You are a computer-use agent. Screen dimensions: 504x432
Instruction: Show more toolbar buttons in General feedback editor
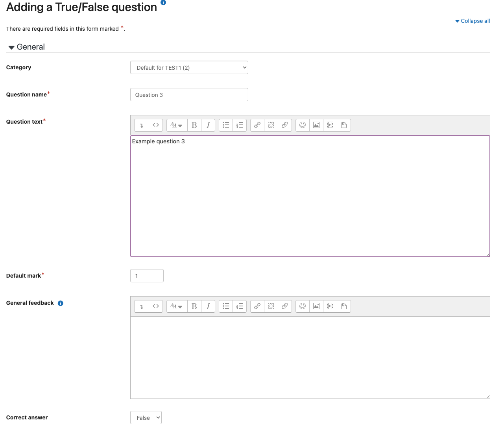142,306
